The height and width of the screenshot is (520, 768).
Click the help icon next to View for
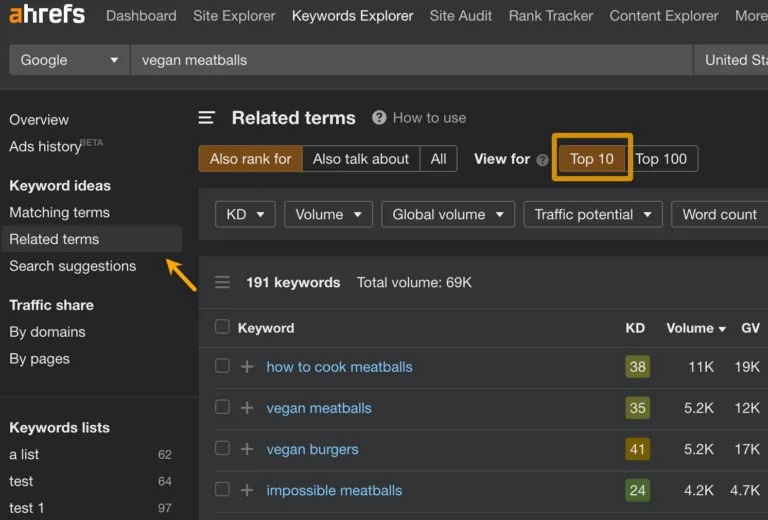click(x=542, y=160)
